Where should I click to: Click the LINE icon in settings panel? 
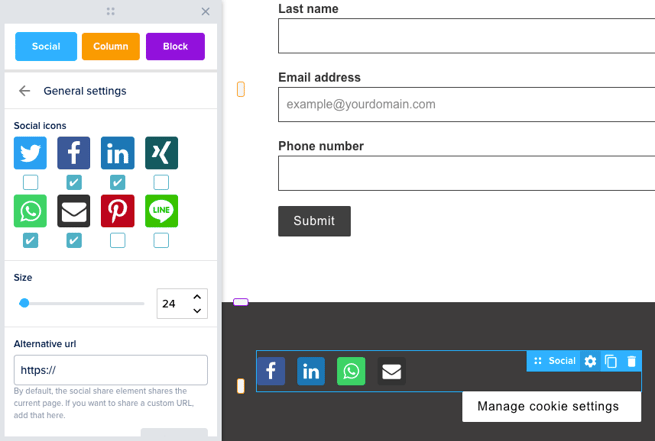click(161, 211)
